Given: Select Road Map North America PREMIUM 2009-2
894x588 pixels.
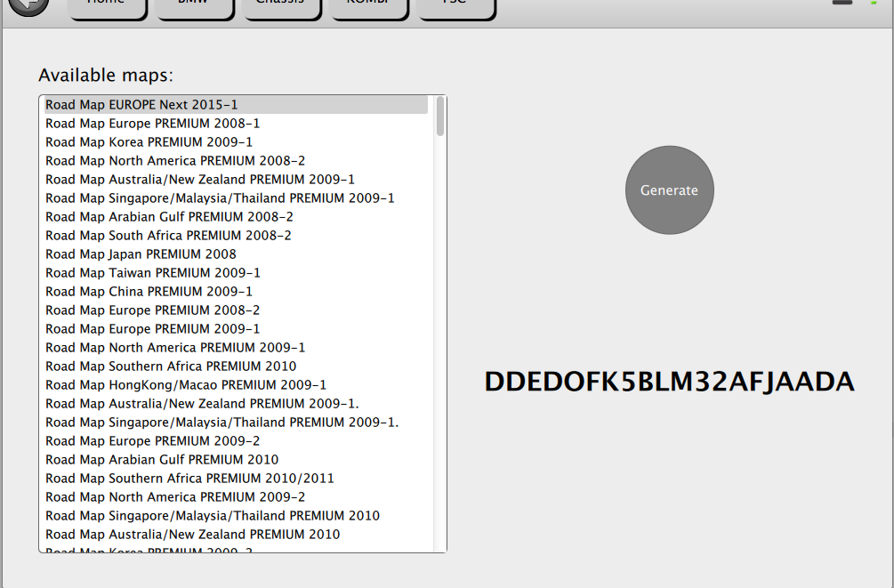Looking at the screenshot, I should tap(236, 496).
